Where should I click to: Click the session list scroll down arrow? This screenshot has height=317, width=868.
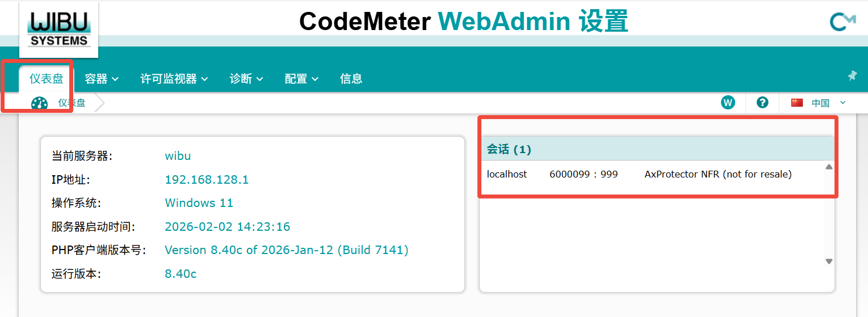(x=829, y=261)
